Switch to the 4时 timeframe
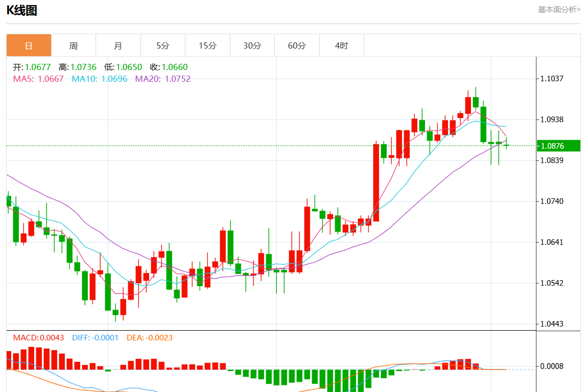This screenshot has height=392, width=586. [x=342, y=45]
